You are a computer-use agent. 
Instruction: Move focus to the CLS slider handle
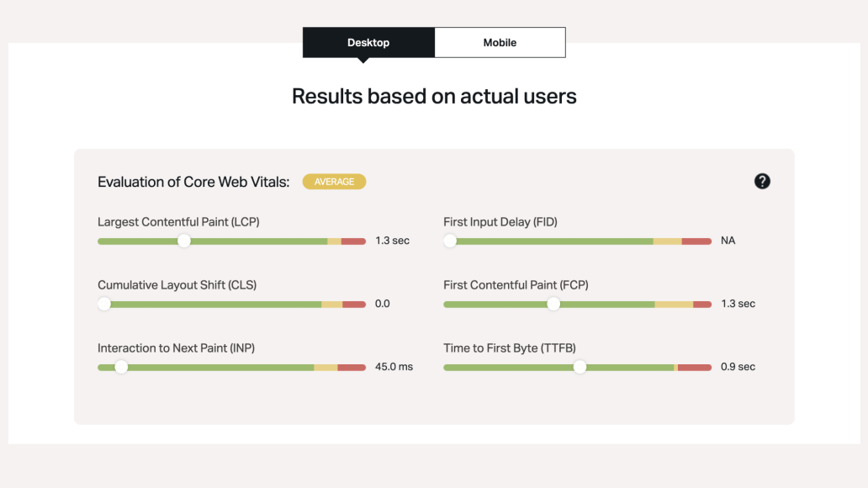103,304
